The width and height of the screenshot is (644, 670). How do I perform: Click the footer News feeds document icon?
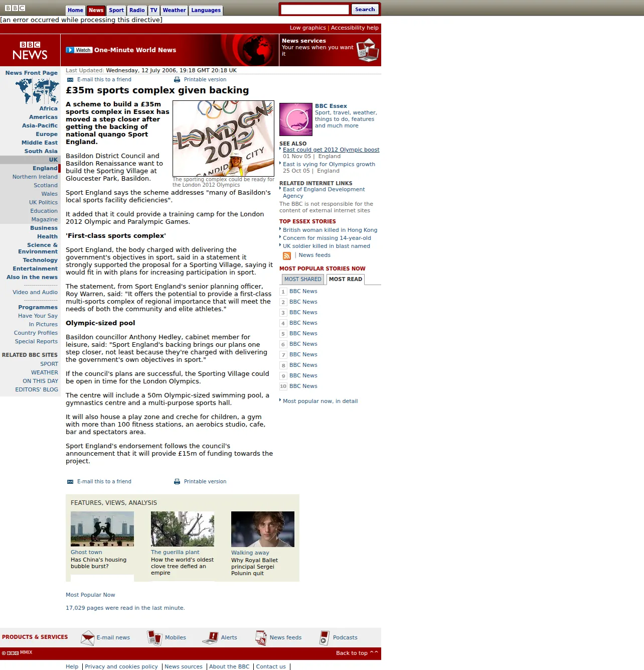261,638
